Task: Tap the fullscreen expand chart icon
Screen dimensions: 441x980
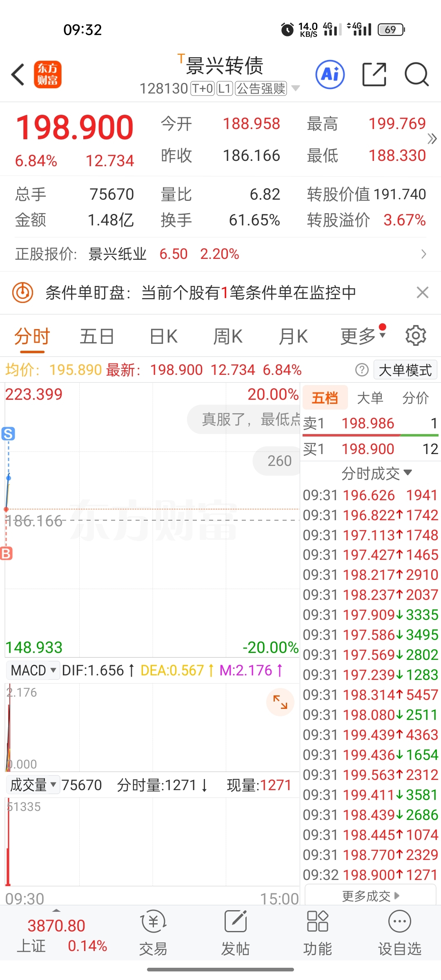Action: click(280, 702)
